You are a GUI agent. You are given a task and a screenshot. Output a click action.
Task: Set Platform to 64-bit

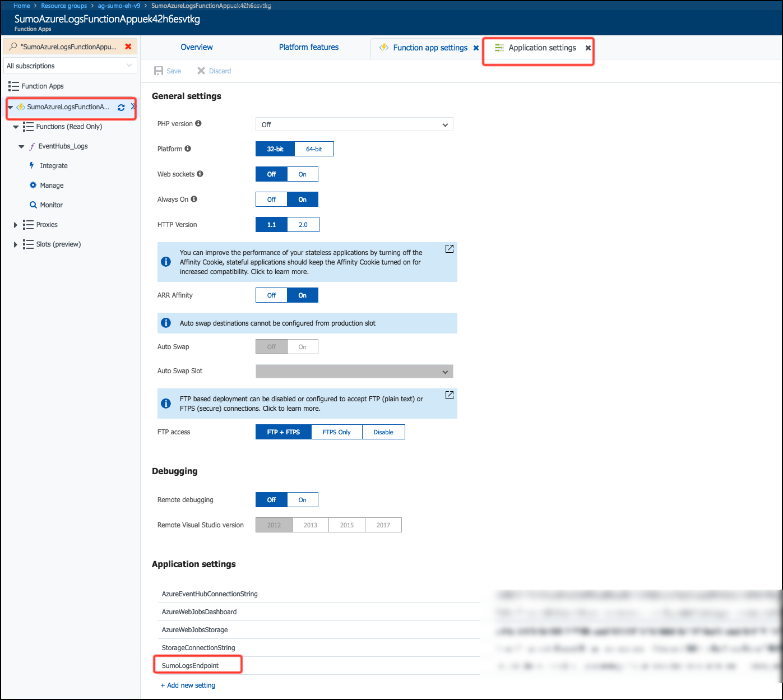(314, 149)
